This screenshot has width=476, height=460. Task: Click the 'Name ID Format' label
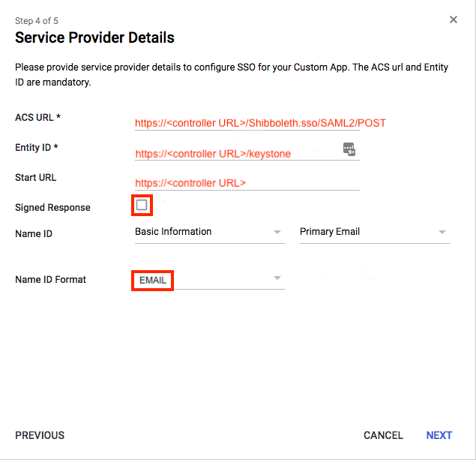pyautogui.click(x=50, y=280)
